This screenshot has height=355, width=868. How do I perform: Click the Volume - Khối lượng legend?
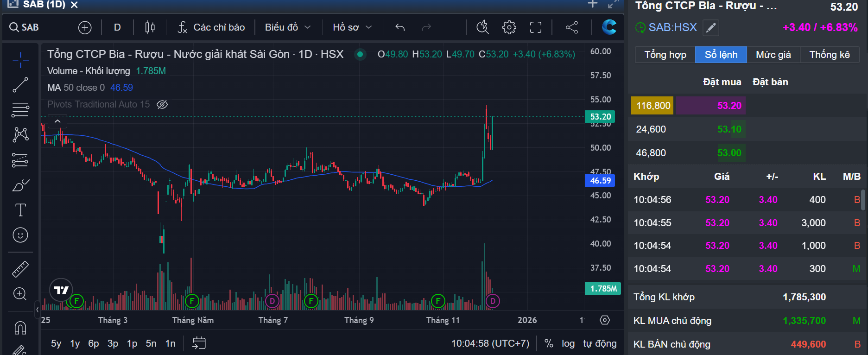pos(107,71)
